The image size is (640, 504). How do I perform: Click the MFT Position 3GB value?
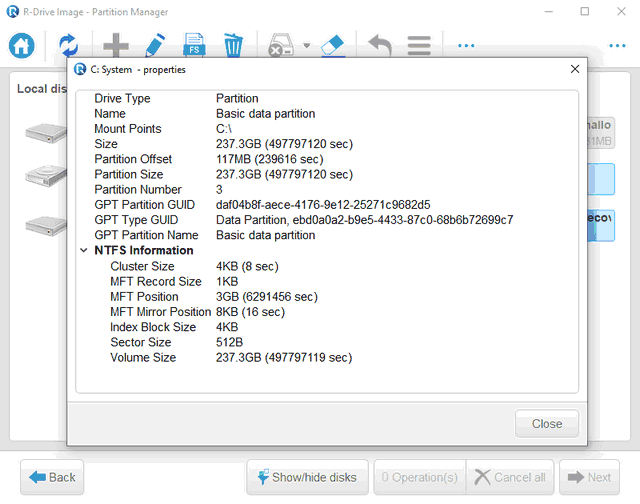[x=267, y=297]
